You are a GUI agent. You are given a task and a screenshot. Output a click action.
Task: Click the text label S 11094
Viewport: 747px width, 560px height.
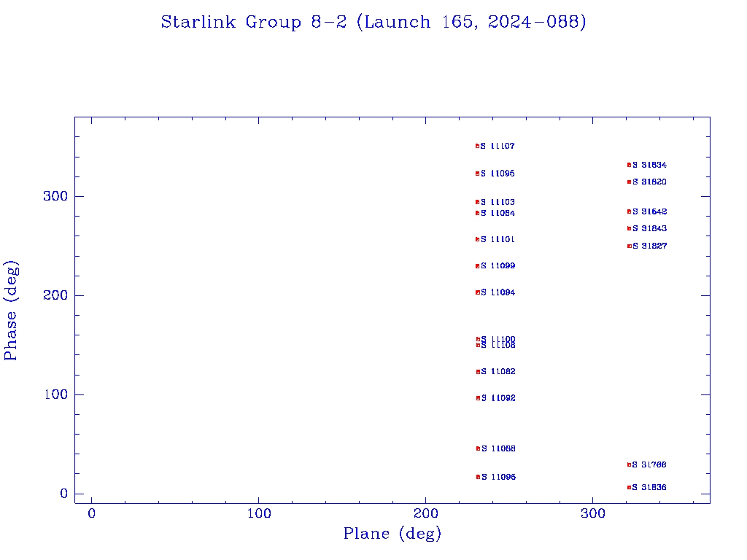[x=498, y=293]
